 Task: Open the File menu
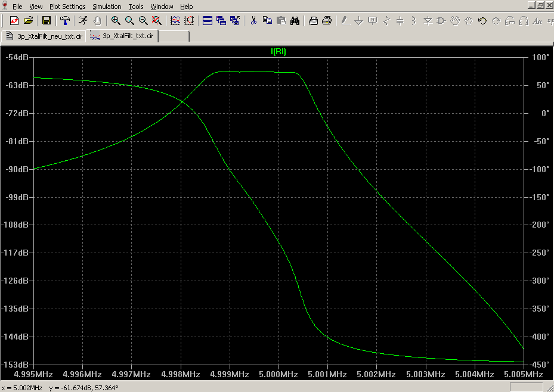17,7
